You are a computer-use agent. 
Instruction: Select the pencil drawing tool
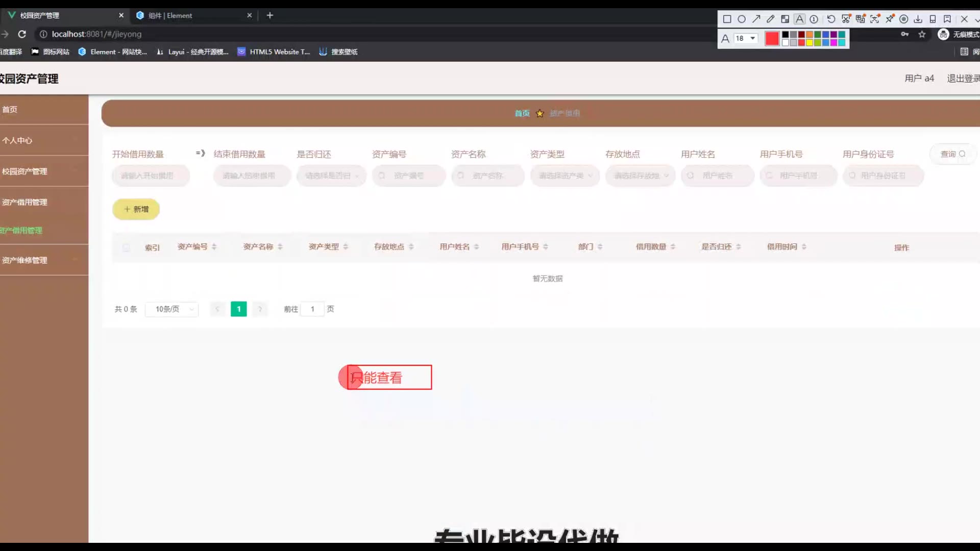pos(770,19)
